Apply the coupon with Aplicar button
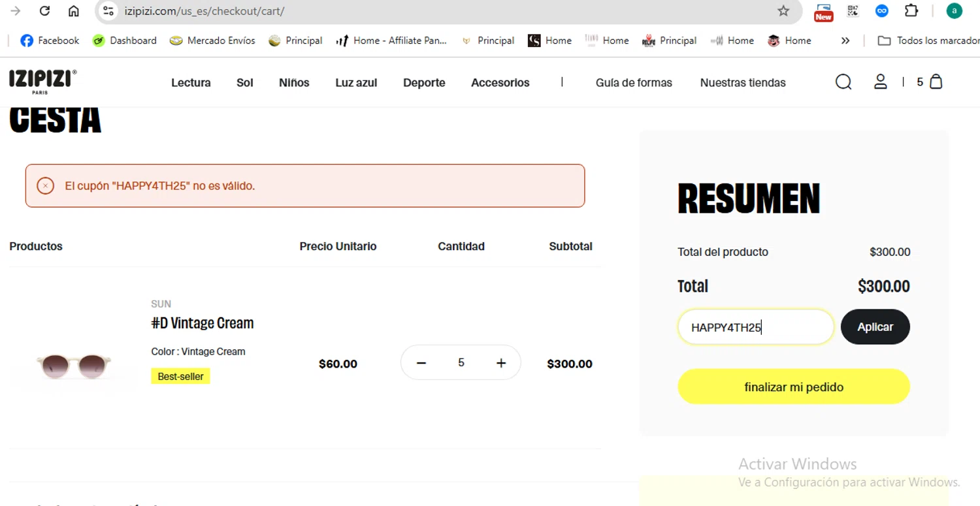Viewport: 980px width, 506px height. click(875, 327)
